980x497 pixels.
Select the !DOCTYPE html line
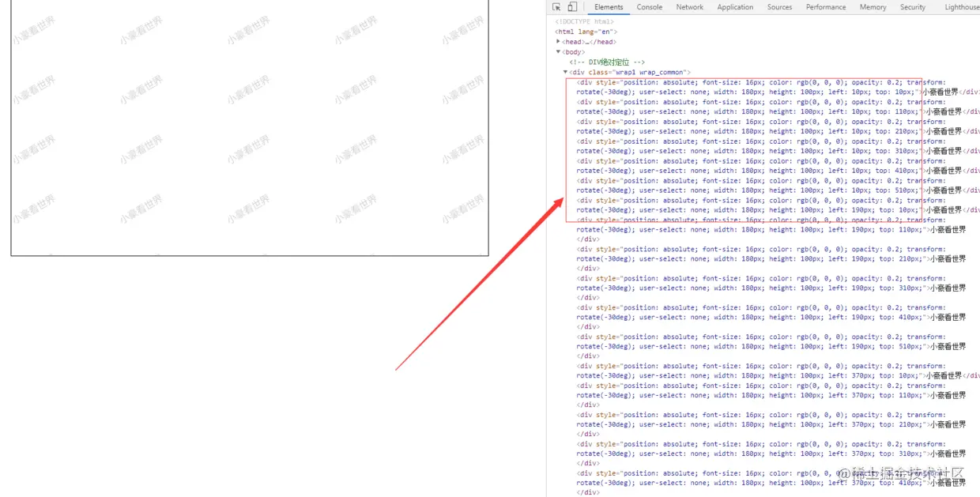tap(584, 22)
